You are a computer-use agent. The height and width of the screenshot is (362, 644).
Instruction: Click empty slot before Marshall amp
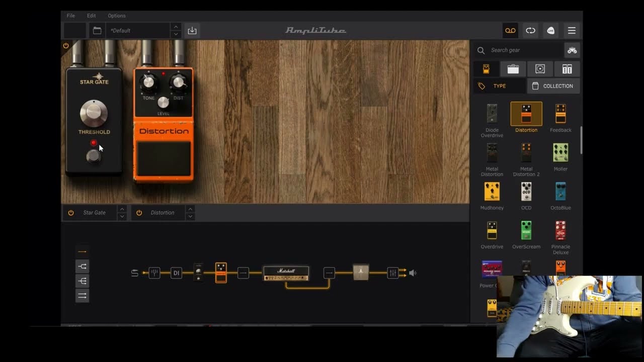point(243,273)
